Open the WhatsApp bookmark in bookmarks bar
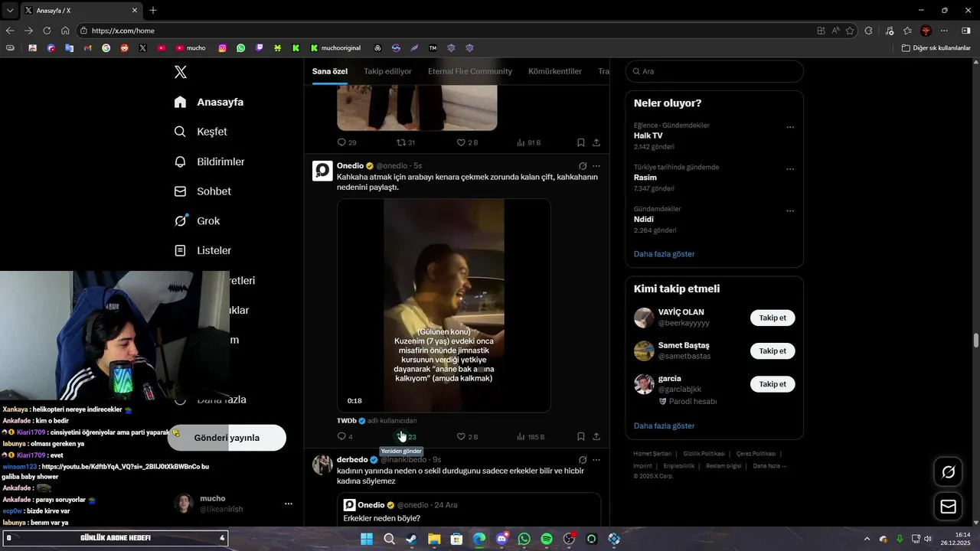The width and height of the screenshot is (980, 551). click(x=241, y=47)
